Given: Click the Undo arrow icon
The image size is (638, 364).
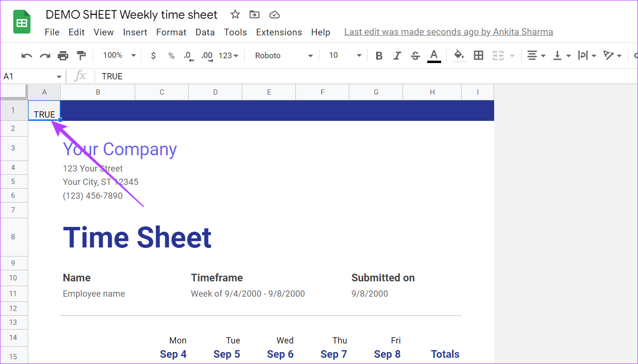Looking at the screenshot, I should [x=27, y=56].
